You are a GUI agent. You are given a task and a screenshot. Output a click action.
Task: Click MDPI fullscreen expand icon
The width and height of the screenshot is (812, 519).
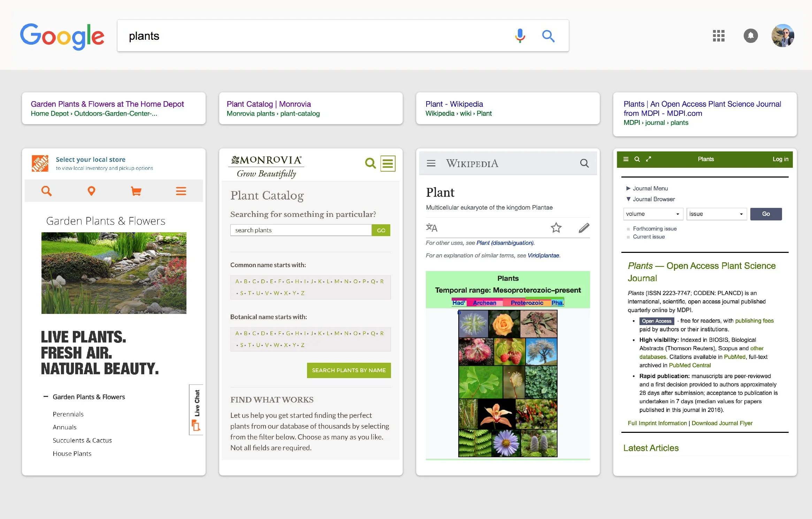point(649,159)
